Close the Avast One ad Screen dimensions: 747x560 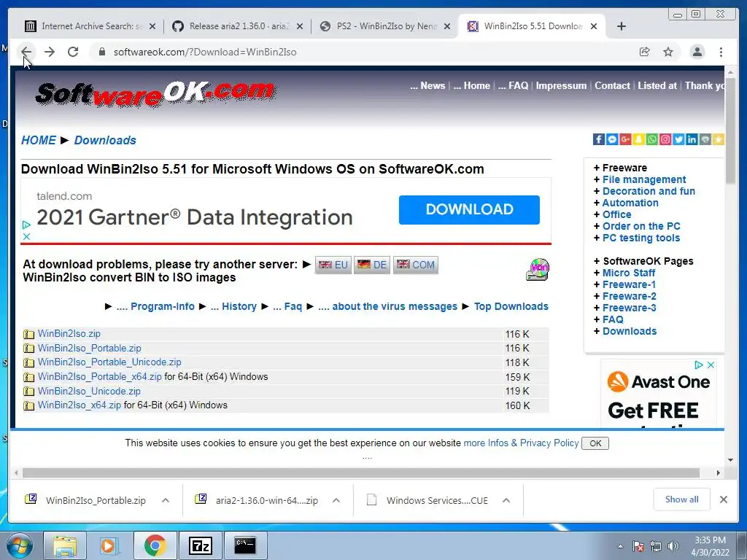711,365
